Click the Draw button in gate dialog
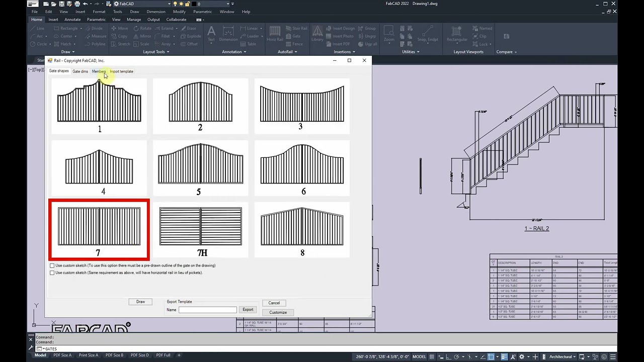Screen dimensions: 644x362 (x=140, y=302)
